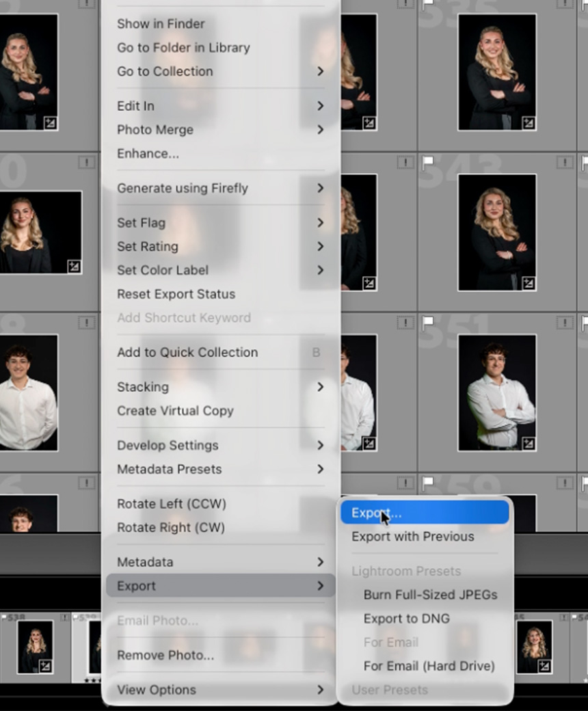The height and width of the screenshot is (711, 588).
Task: Expand the Metadata Presets submenu
Action: click(x=221, y=469)
